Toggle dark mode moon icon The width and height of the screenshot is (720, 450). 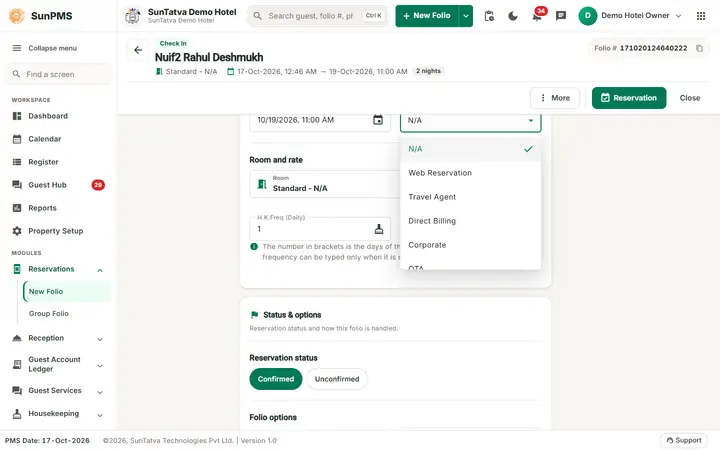click(513, 16)
